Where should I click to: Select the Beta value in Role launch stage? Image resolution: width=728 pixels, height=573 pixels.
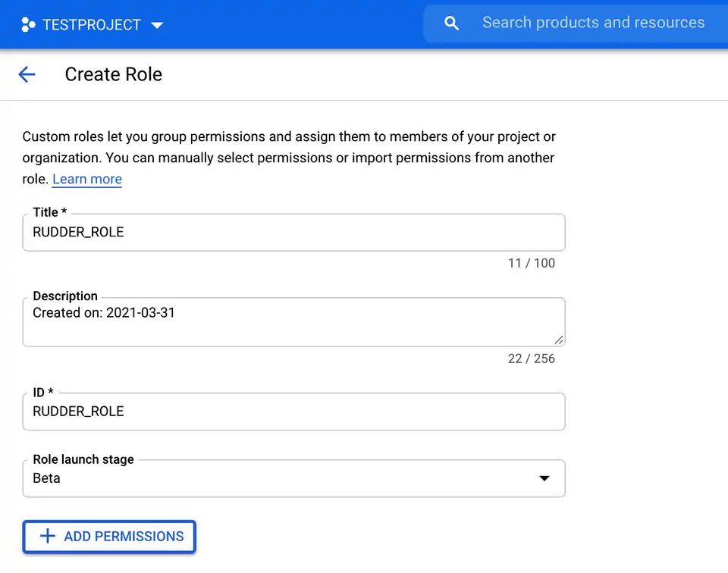click(x=47, y=478)
